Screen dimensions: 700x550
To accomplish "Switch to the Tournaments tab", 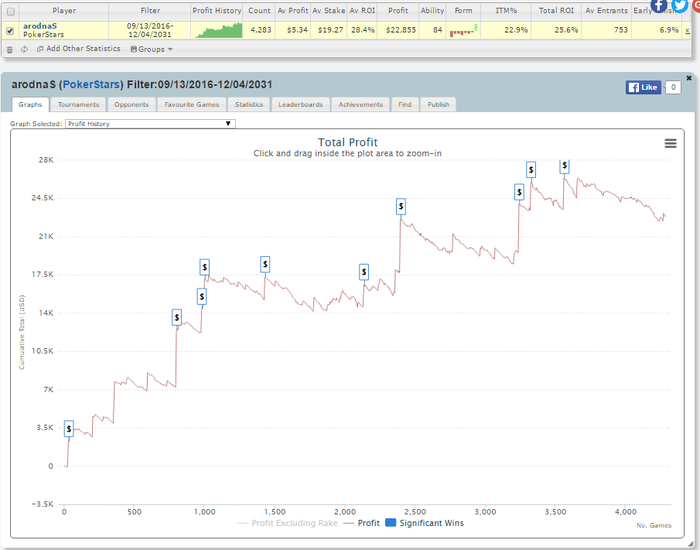I will [78, 104].
